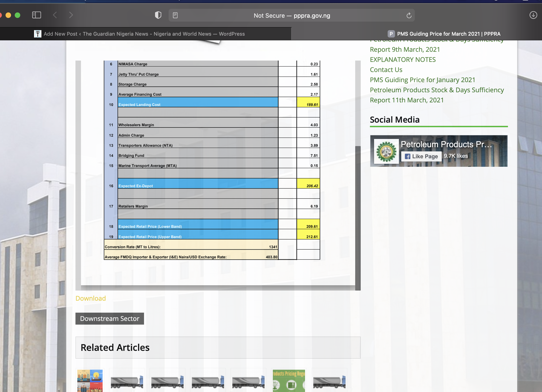Like the Petroleum Products Facebook page
Viewport: 542px width, 392px height.
[421, 156]
